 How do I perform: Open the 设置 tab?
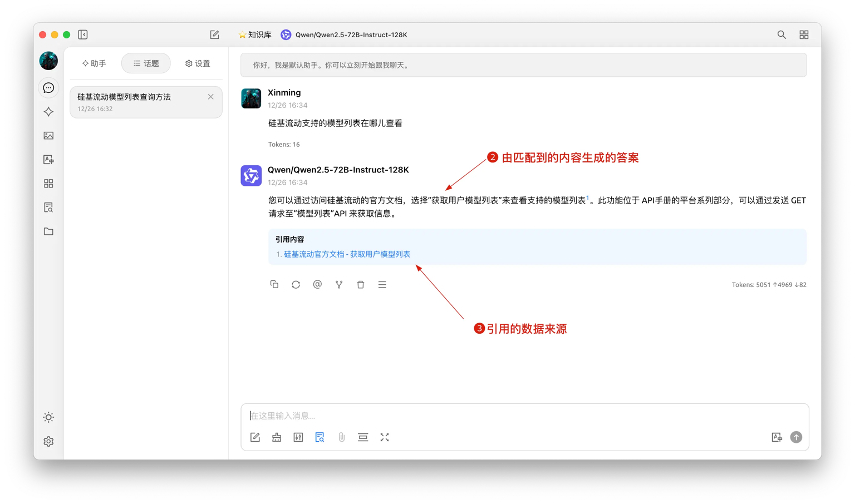coord(197,63)
